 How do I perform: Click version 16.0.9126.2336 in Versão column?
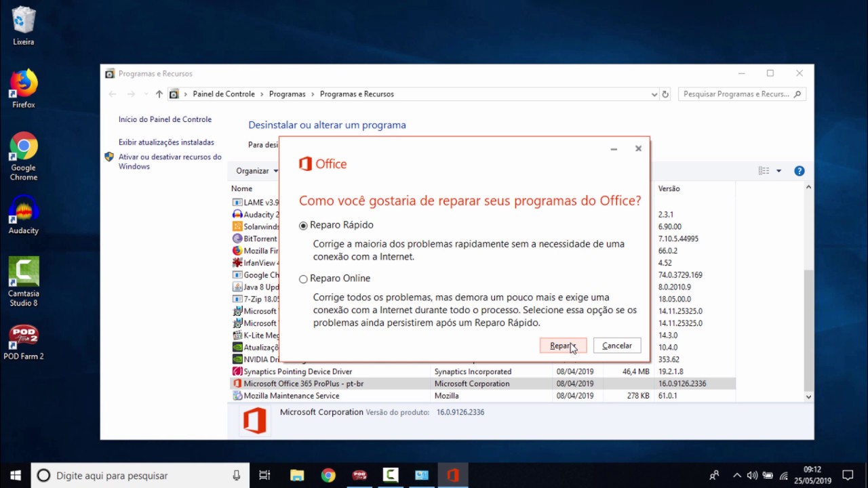[682, 384]
